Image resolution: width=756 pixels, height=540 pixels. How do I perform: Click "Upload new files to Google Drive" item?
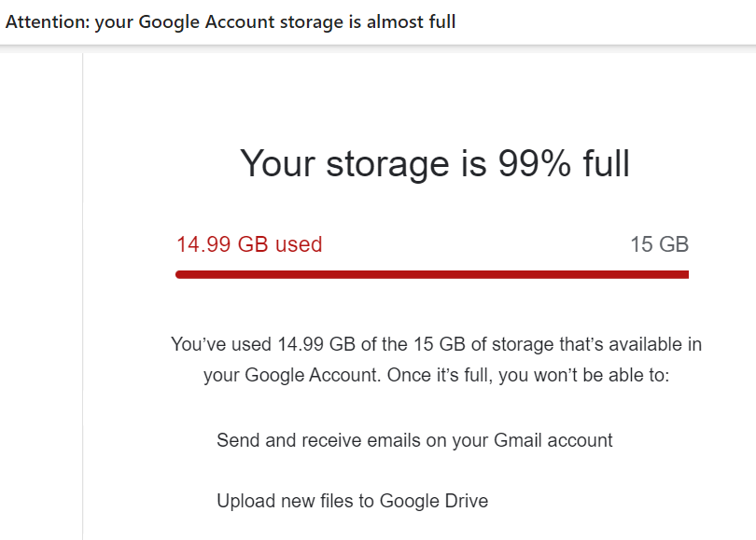pyautogui.click(x=352, y=501)
